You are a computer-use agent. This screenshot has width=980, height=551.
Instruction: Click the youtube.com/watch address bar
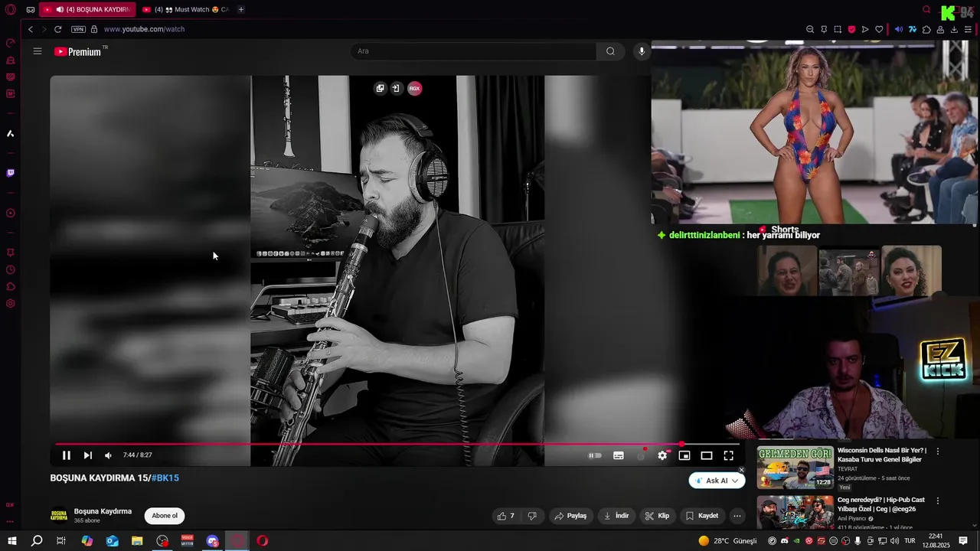[144, 29]
